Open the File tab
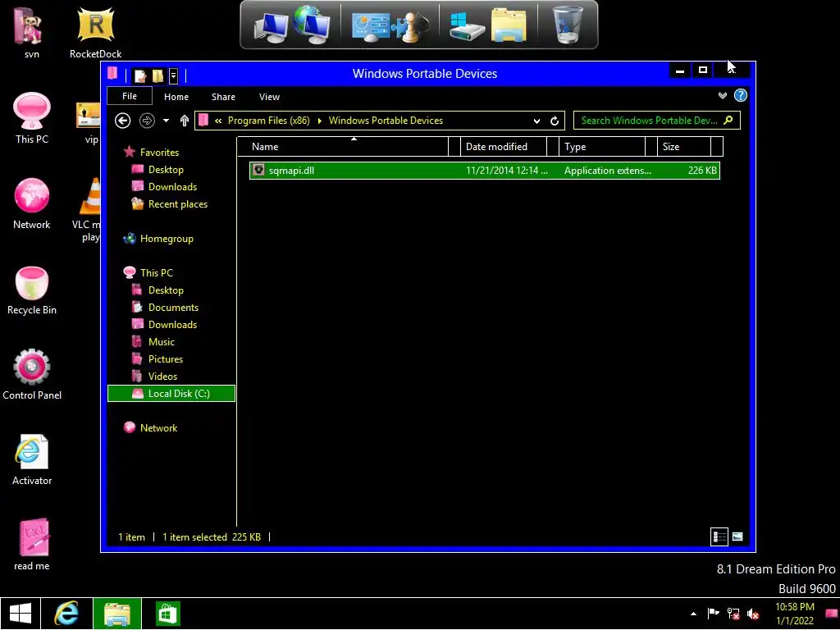 point(130,97)
